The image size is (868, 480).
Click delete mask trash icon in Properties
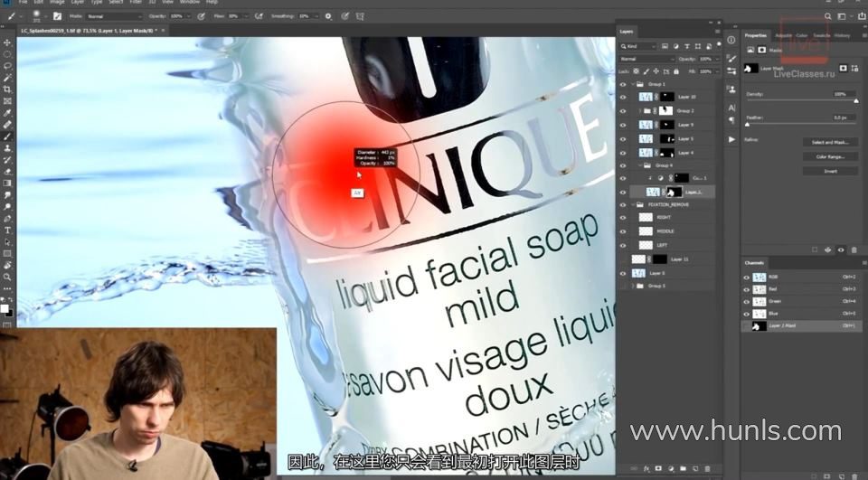pos(854,250)
